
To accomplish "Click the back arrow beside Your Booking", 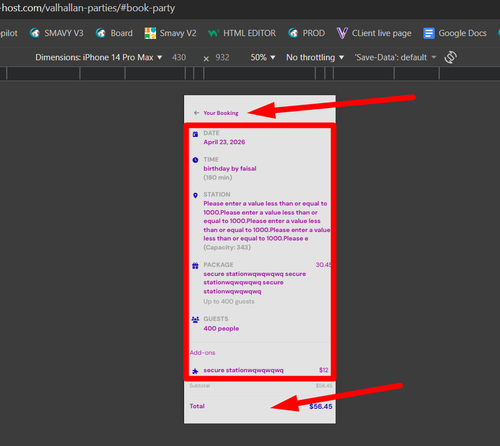I will click(196, 113).
